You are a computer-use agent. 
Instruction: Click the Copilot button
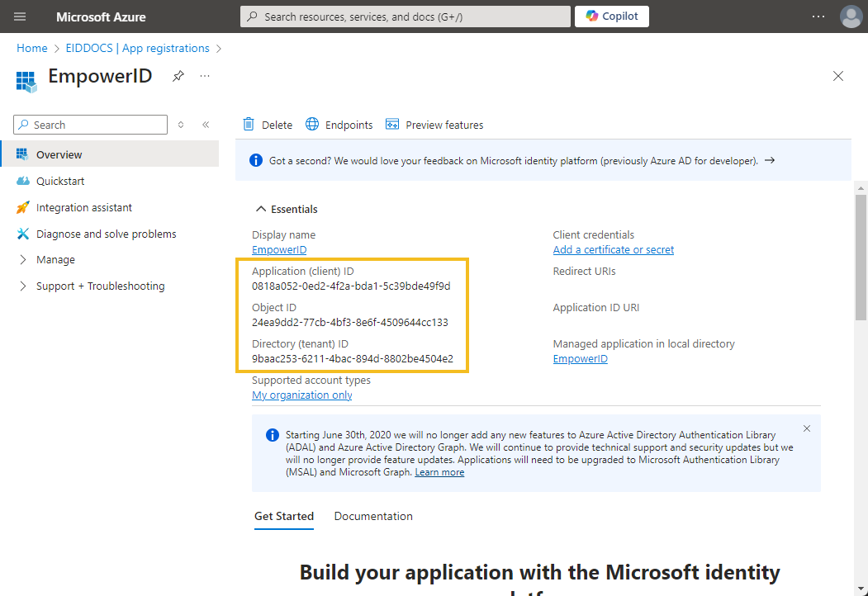coord(611,17)
